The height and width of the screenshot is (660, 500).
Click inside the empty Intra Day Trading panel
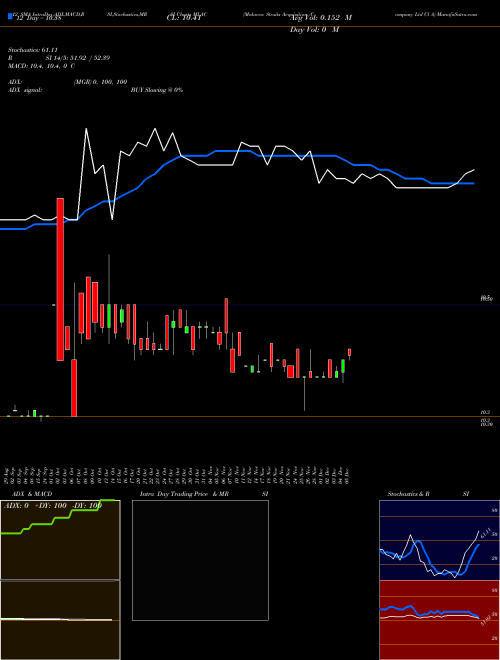click(200, 560)
